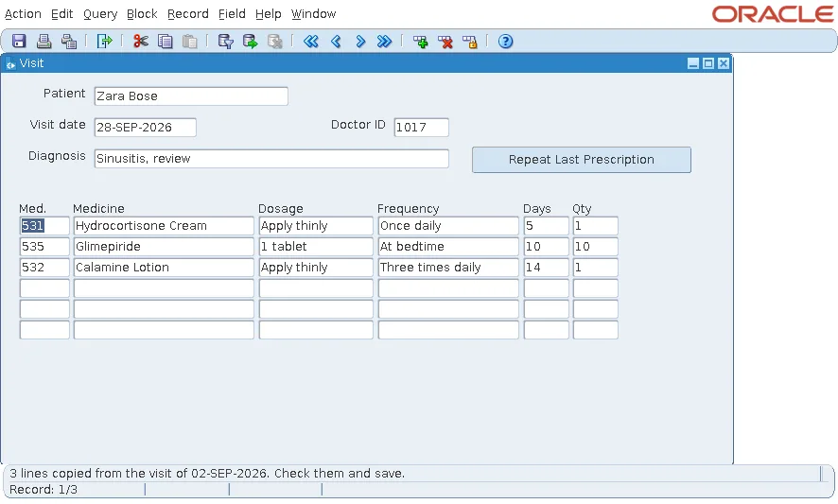Minimize the Visit window

click(x=693, y=63)
